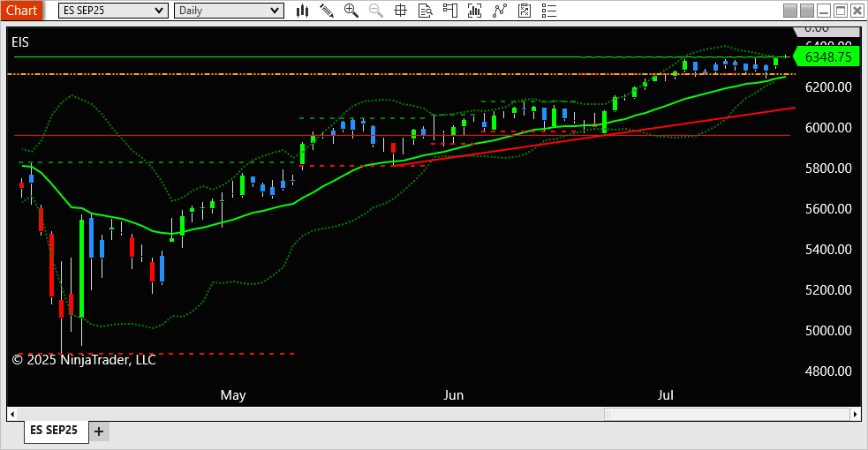868x450 pixels.
Task: Click the 5600.00 price axis label
Action: pos(828,209)
